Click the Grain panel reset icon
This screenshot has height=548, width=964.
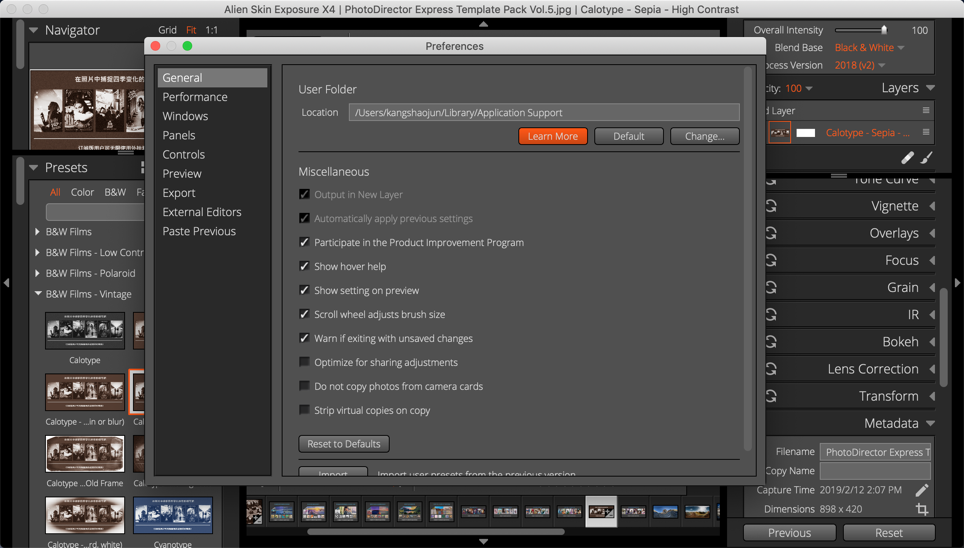point(771,287)
